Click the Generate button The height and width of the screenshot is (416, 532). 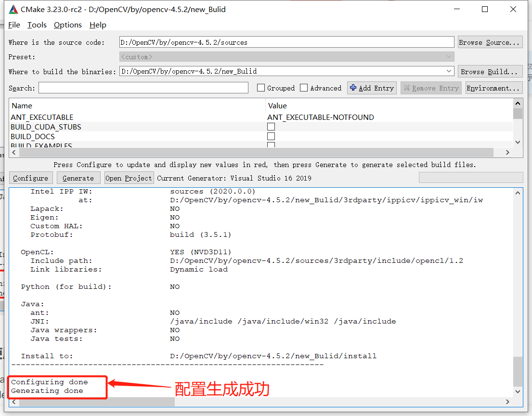[78, 178]
